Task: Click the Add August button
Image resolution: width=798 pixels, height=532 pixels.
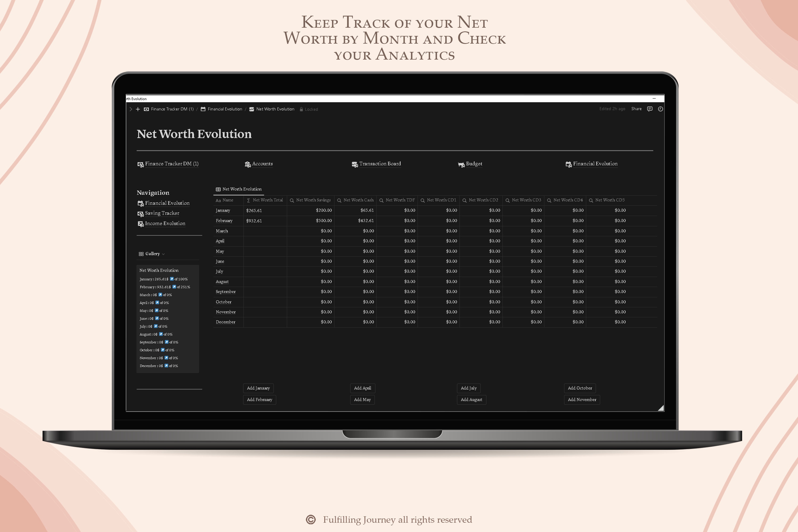Action: coord(471,400)
